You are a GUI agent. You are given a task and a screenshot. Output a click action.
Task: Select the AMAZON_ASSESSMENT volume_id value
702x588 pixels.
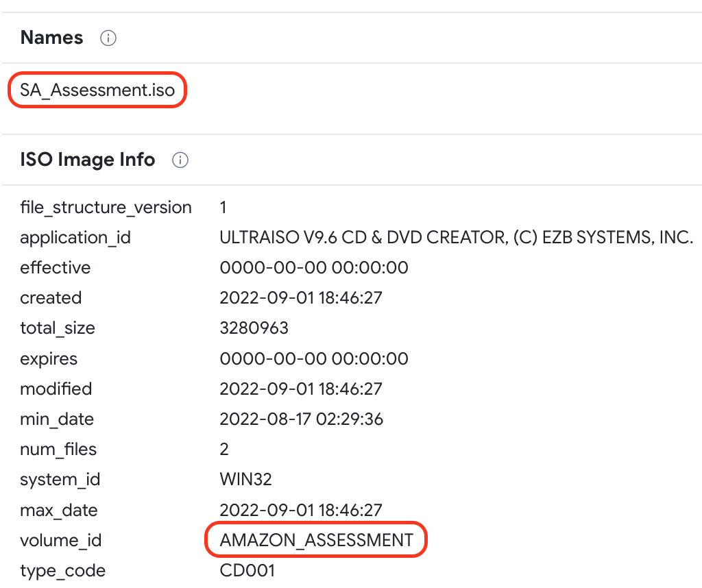(x=316, y=540)
